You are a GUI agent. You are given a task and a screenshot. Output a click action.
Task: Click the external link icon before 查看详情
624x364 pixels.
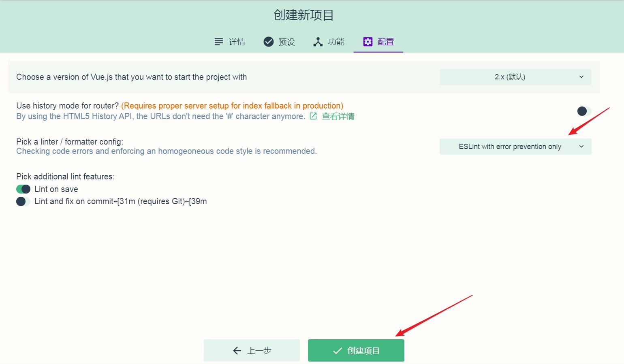pyautogui.click(x=313, y=116)
